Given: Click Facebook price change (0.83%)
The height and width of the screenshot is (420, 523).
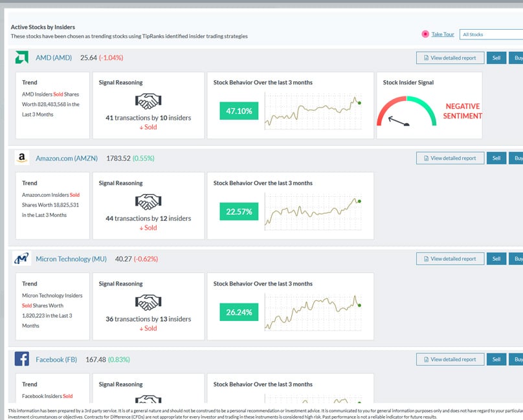Looking at the screenshot, I should click(x=119, y=360).
